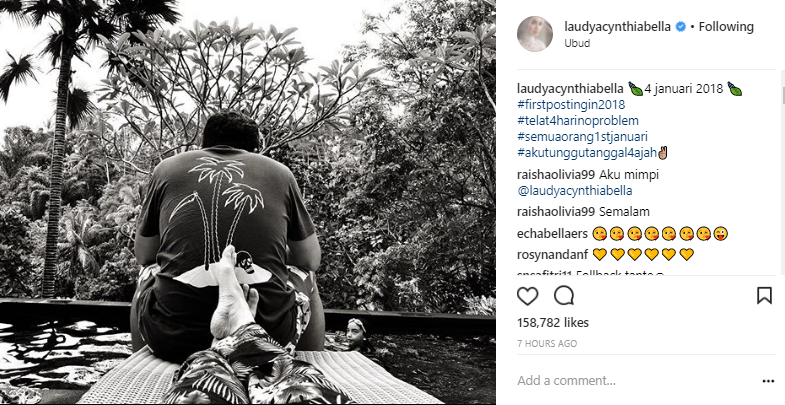Visit echabellaers commenter profile
Screen dimensions: 785x405
pos(552,233)
